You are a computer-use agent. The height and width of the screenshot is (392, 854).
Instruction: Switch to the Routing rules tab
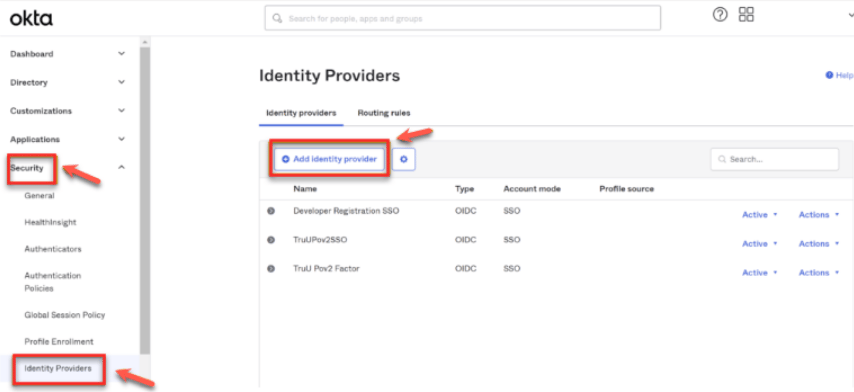coord(384,113)
